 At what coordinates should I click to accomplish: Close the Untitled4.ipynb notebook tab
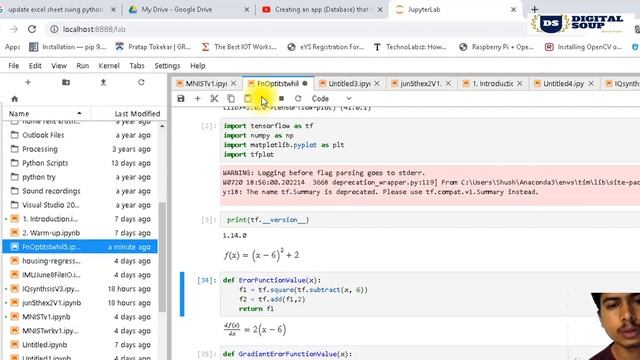(591, 84)
